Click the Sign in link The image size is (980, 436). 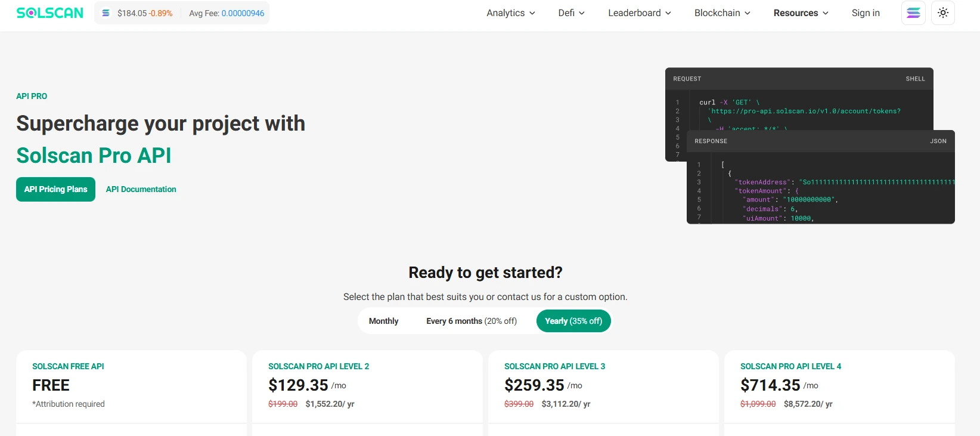tap(866, 13)
